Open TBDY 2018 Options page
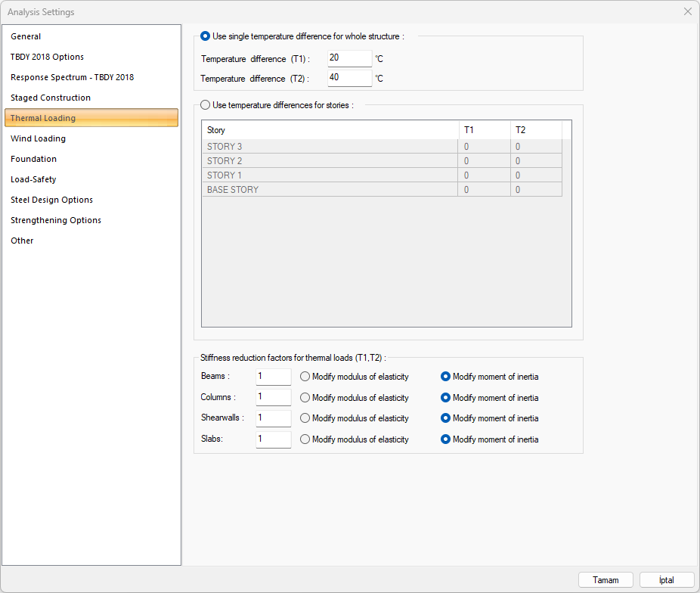 tap(47, 57)
